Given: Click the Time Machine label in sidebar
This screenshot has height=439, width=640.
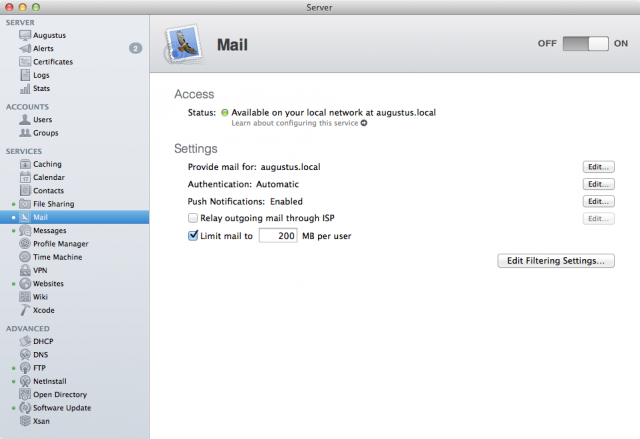Looking at the screenshot, I should pyautogui.click(x=58, y=257).
